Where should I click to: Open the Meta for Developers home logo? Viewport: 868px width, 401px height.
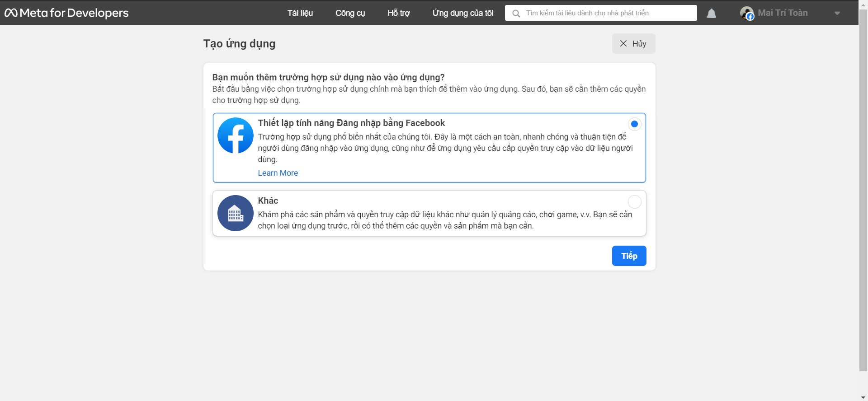pyautogui.click(x=66, y=13)
